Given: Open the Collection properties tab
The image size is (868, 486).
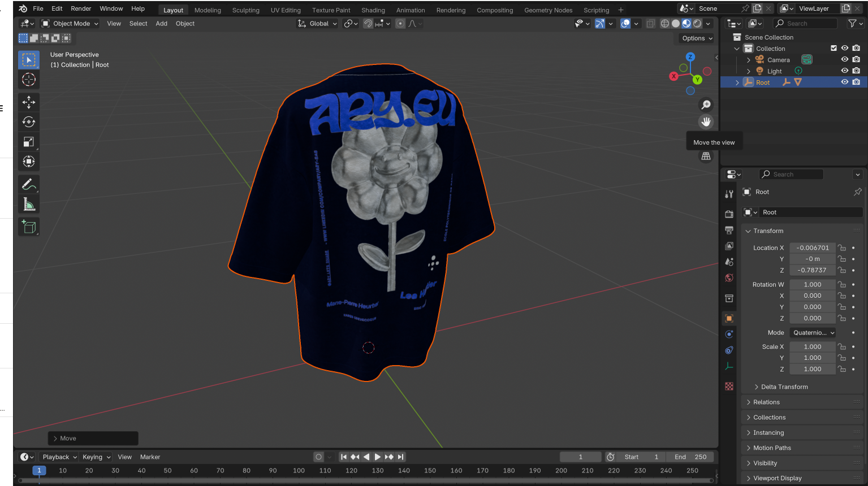Looking at the screenshot, I should (729, 298).
